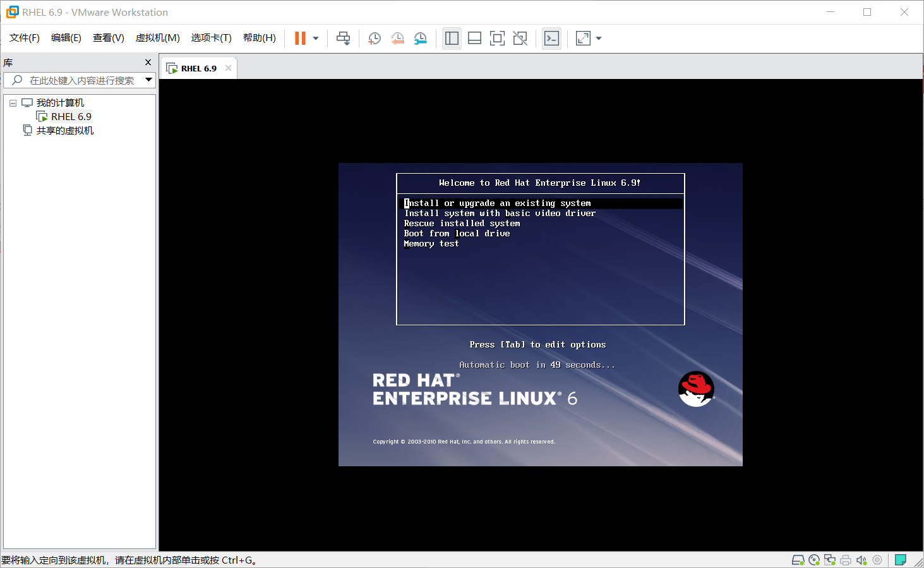Image resolution: width=924 pixels, height=568 pixels.
Task: Open the 选项卡(T) menu
Action: 212,38
